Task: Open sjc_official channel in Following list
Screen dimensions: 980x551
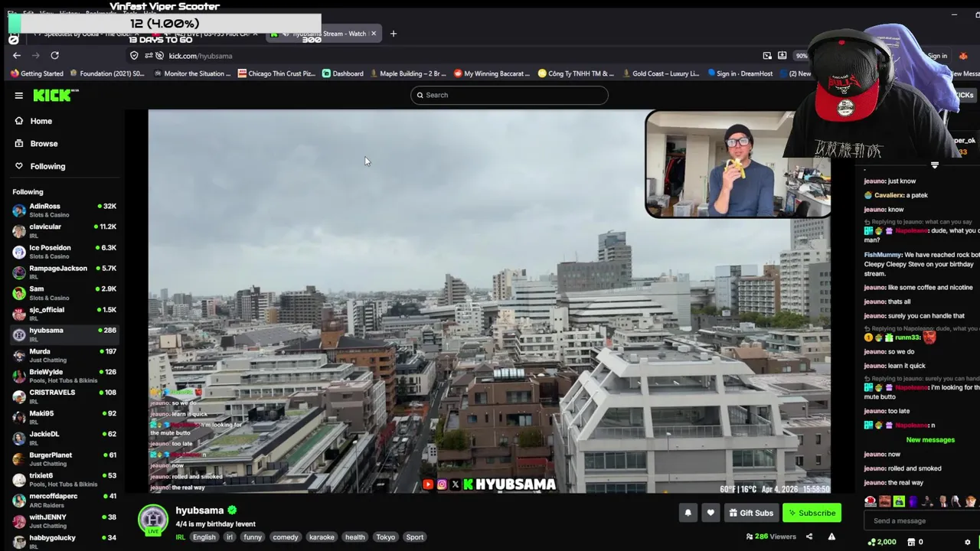Action: coord(64,313)
